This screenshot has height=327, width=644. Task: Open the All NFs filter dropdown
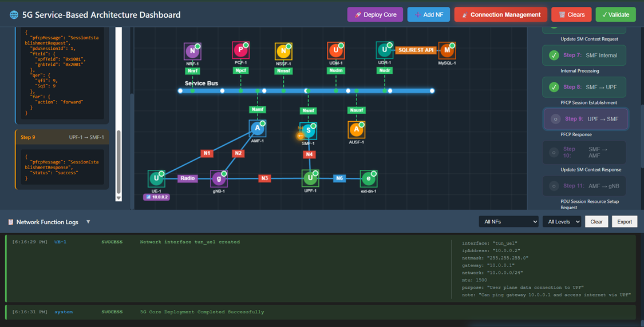coord(508,222)
